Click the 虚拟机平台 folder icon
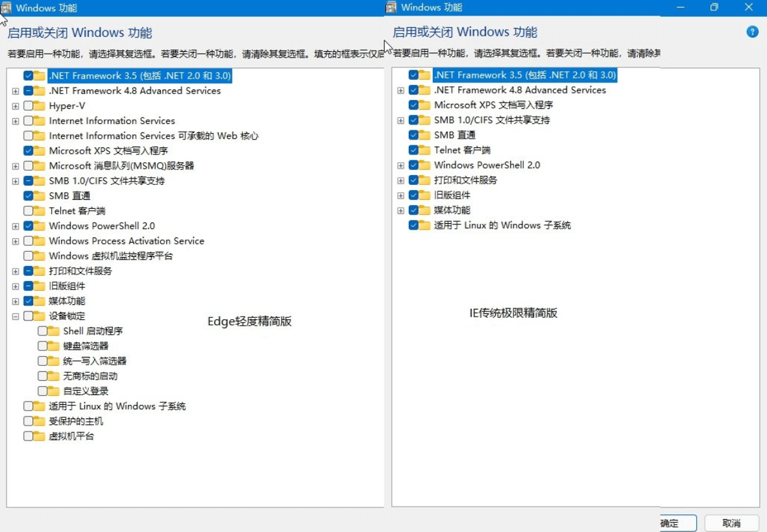 [x=40, y=436]
